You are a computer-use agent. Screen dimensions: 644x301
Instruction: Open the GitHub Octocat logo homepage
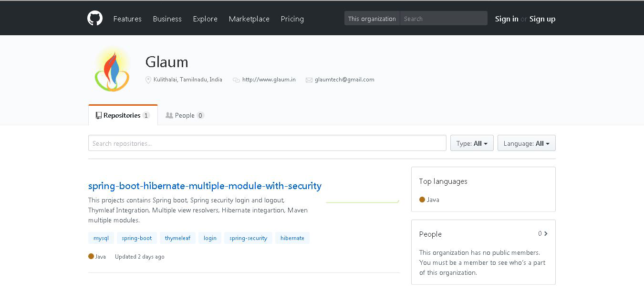pyautogui.click(x=95, y=19)
